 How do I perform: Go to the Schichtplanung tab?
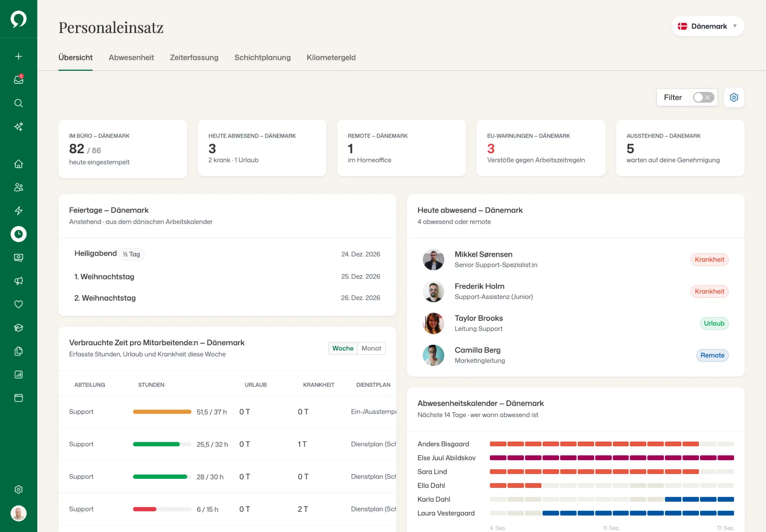coord(262,57)
